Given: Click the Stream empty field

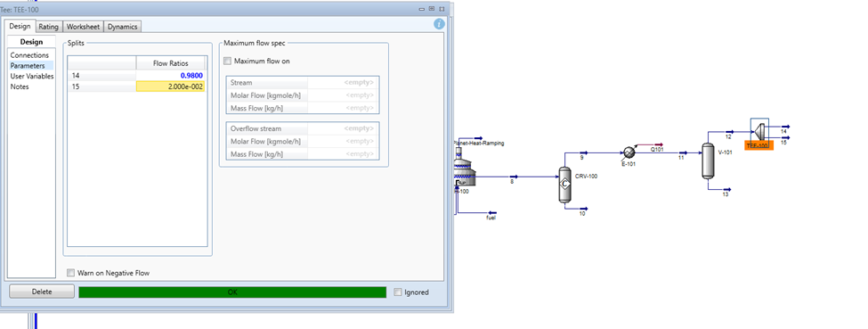Looking at the screenshot, I should (343, 82).
